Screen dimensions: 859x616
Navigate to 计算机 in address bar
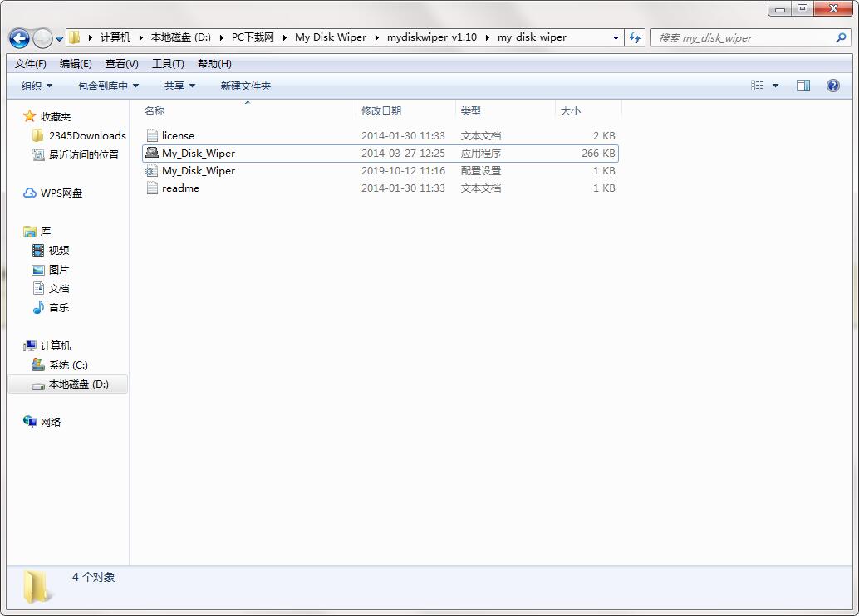115,37
